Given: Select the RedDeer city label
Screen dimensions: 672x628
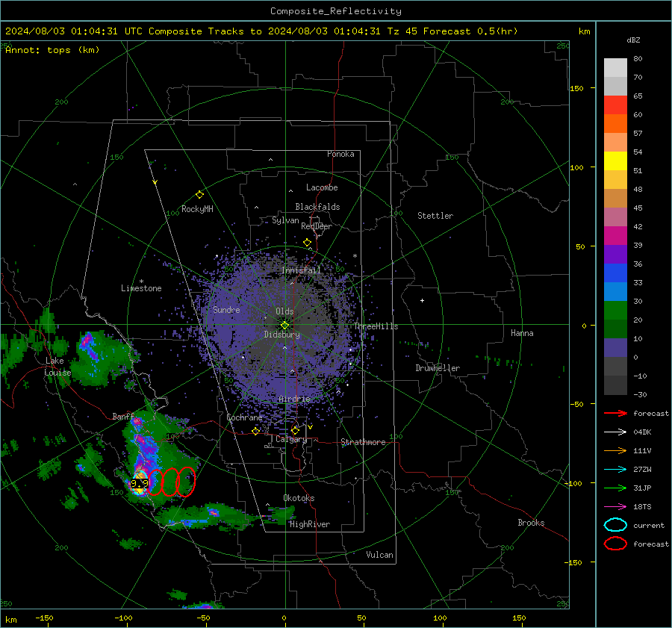Looking at the screenshot, I should [x=317, y=226].
